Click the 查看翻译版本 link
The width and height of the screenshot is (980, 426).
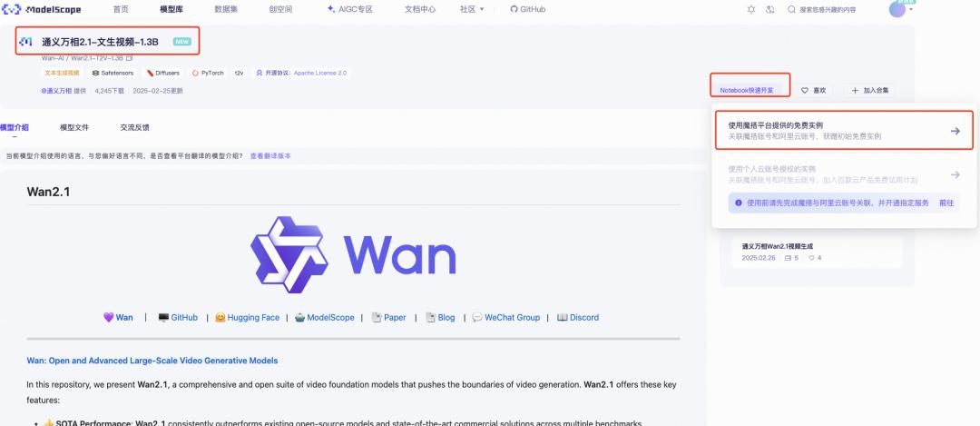pyautogui.click(x=270, y=155)
